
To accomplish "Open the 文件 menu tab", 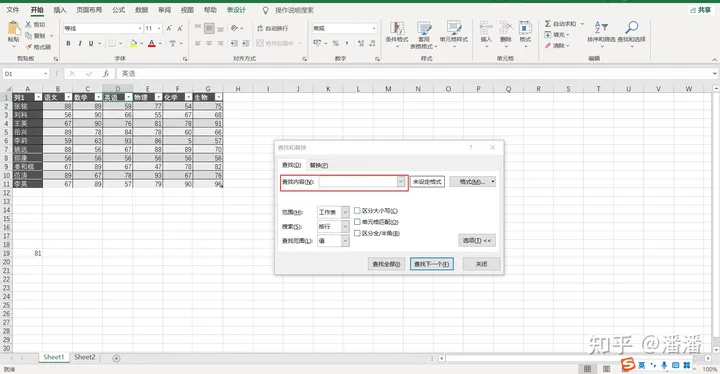I will (x=13, y=10).
